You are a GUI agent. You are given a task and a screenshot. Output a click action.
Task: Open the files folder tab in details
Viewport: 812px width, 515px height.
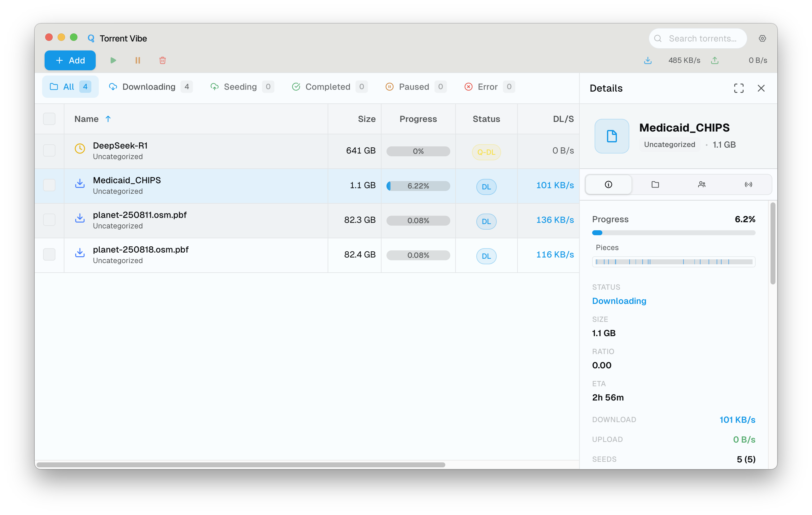coord(655,184)
